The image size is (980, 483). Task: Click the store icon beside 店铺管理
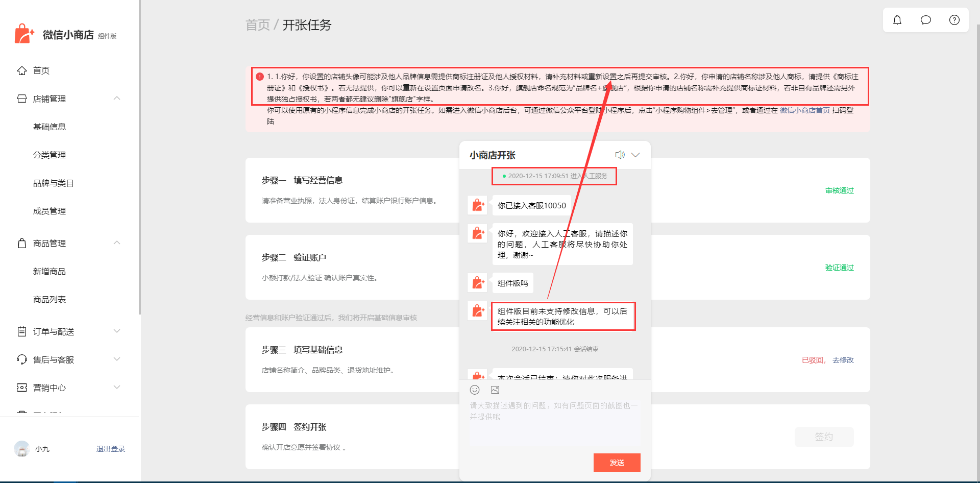point(22,99)
